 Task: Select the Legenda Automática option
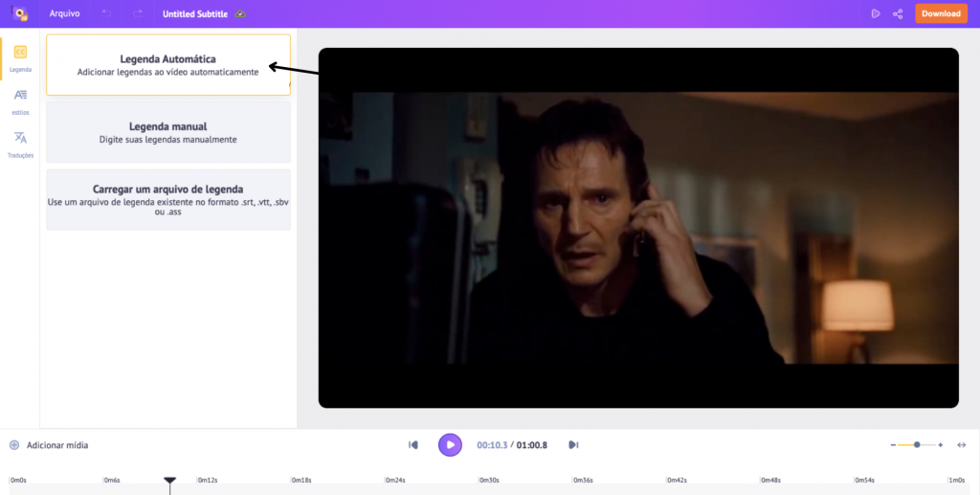click(167, 65)
